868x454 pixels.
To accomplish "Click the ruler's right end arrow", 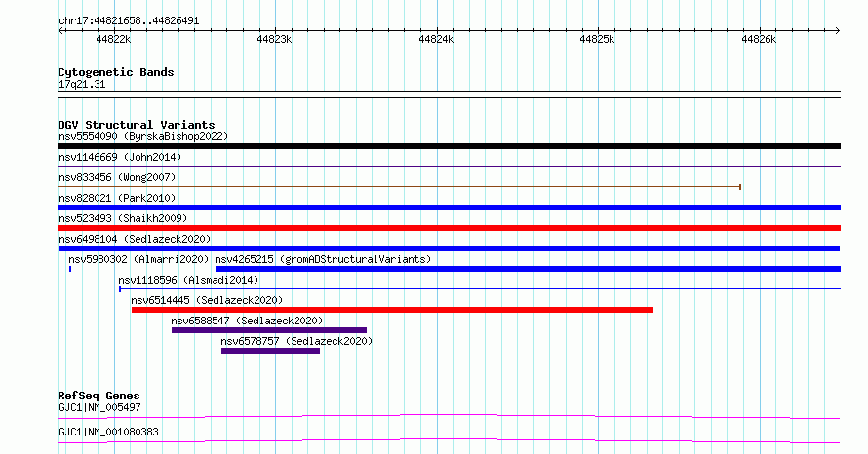I will pyautogui.click(x=838, y=31).
